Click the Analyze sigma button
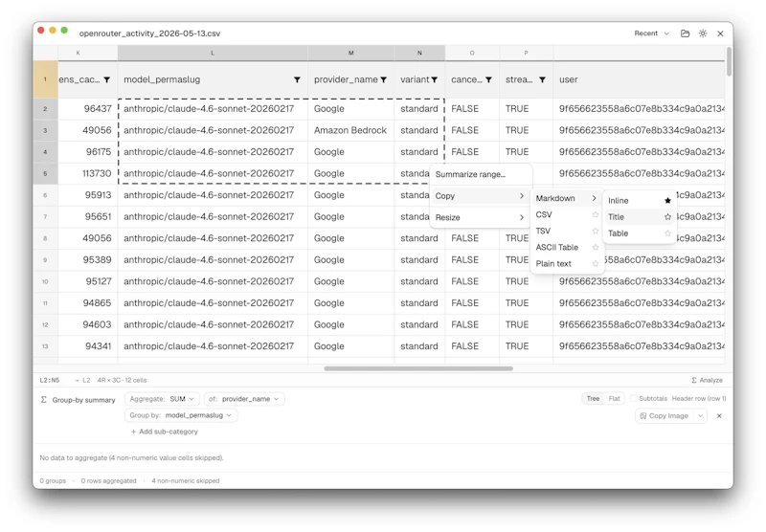 point(707,380)
